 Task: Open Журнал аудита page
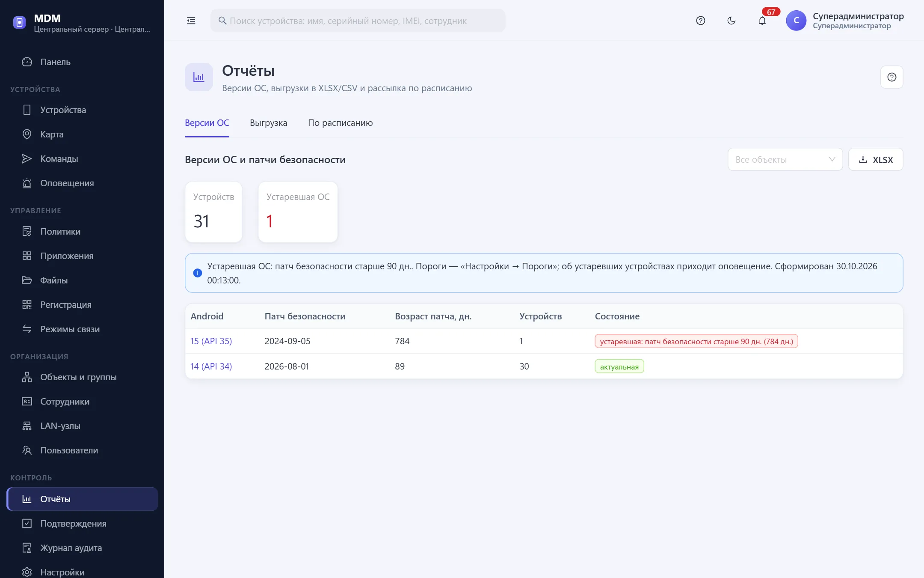pos(82,548)
